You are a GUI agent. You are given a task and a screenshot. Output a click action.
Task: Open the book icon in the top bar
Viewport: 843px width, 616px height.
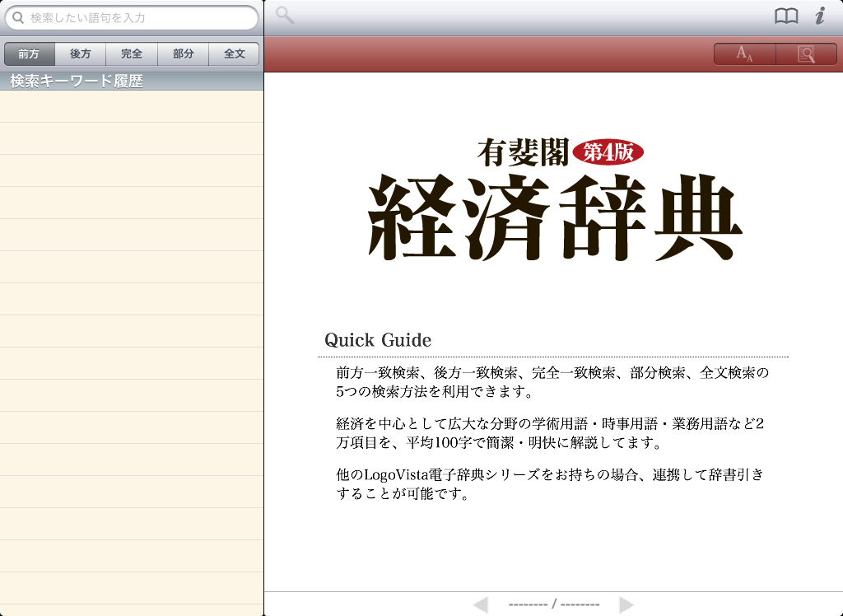click(x=786, y=16)
